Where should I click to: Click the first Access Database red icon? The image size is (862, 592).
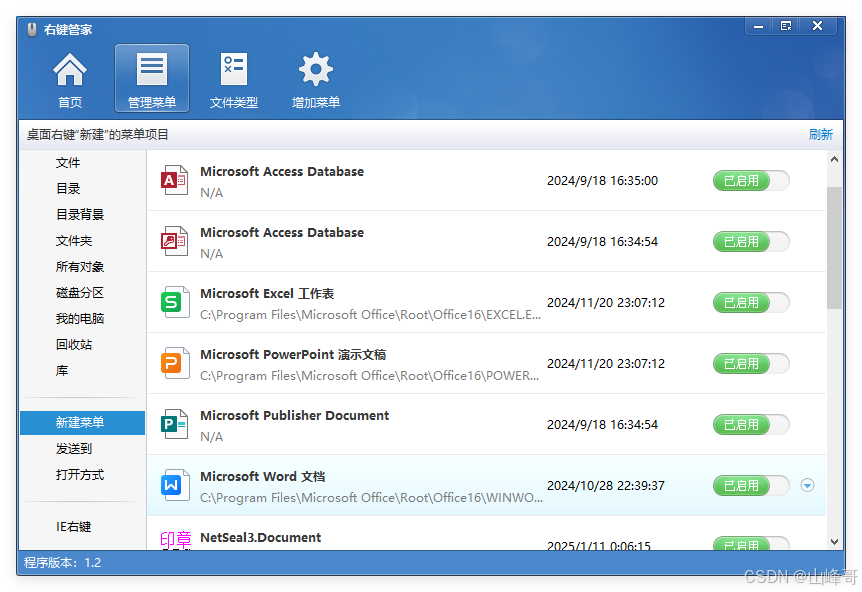174,180
